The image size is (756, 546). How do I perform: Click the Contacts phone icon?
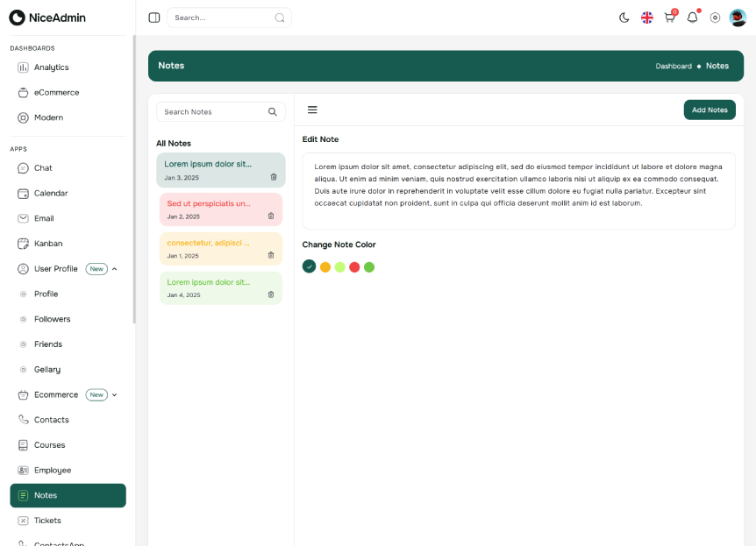tap(23, 420)
